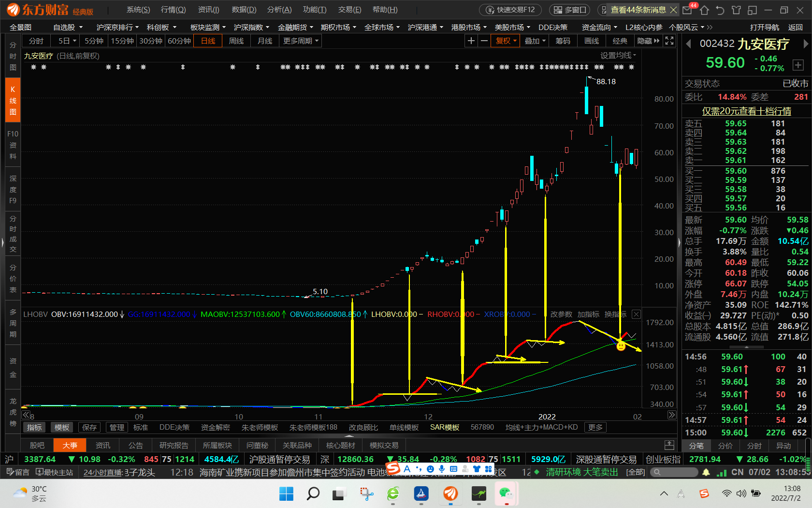Toggle 隐藏 side panel button
Viewport: 812px width, 508px height.
[648, 41]
